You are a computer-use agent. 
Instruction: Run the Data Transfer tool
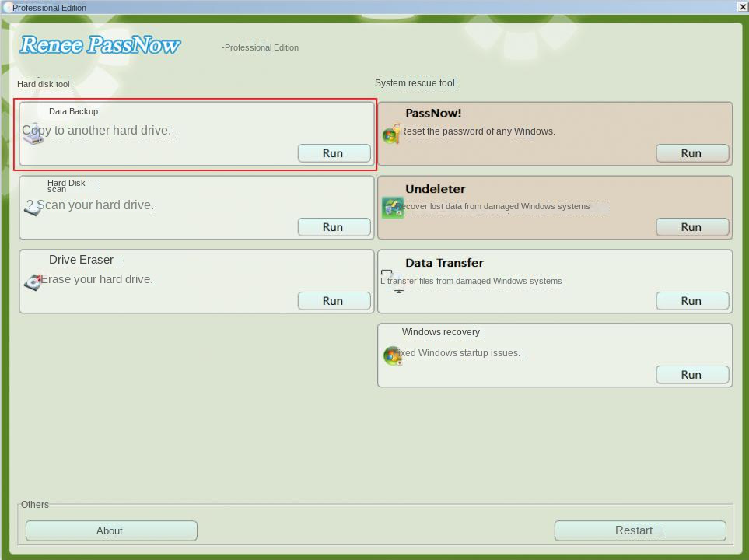(692, 301)
